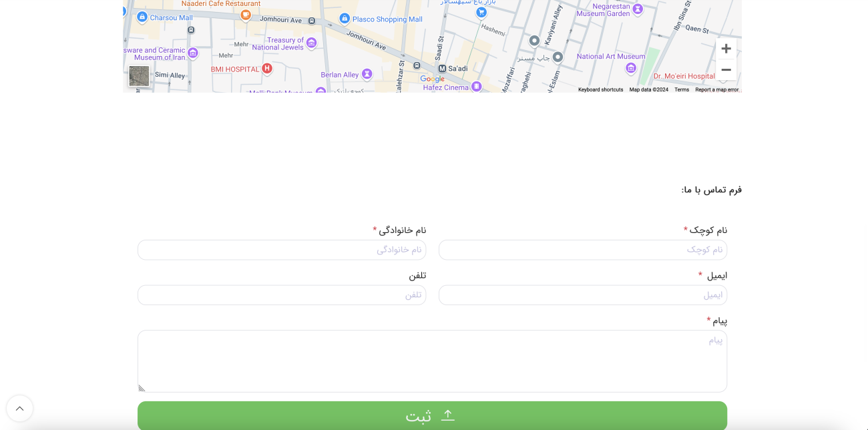Focus the ایمیل email input
This screenshot has height=430, width=868.
(582, 295)
